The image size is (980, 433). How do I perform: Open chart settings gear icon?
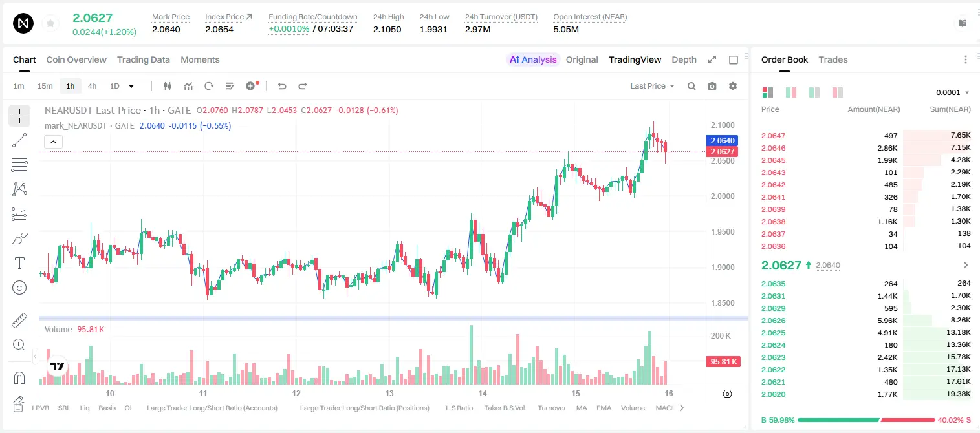click(x=733, y=86)
